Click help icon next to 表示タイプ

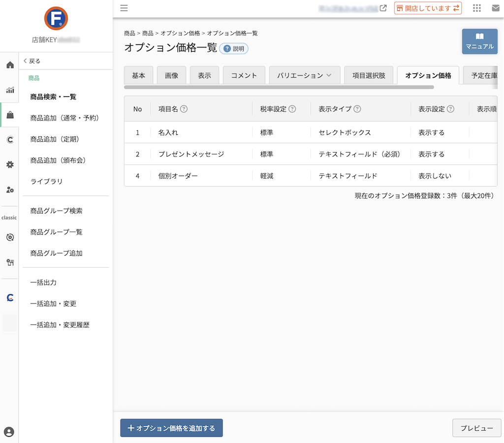[357, 109]
